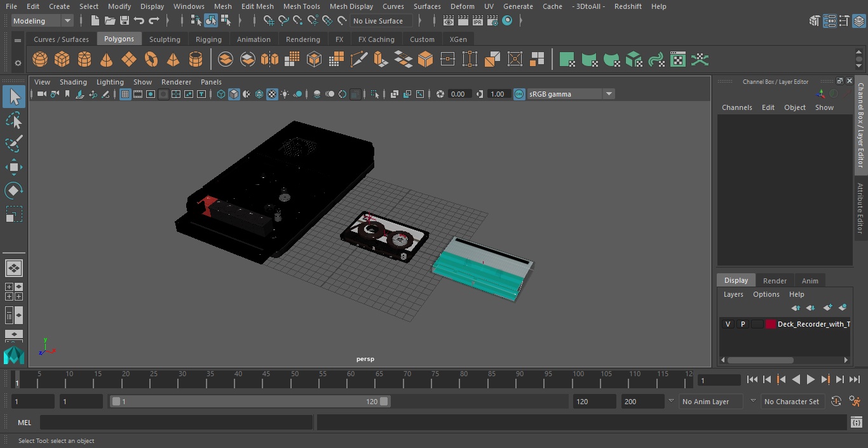Screen dimensions: 868x448
Task: Create a polygon sphere from shelf
Action: (40, 60)
